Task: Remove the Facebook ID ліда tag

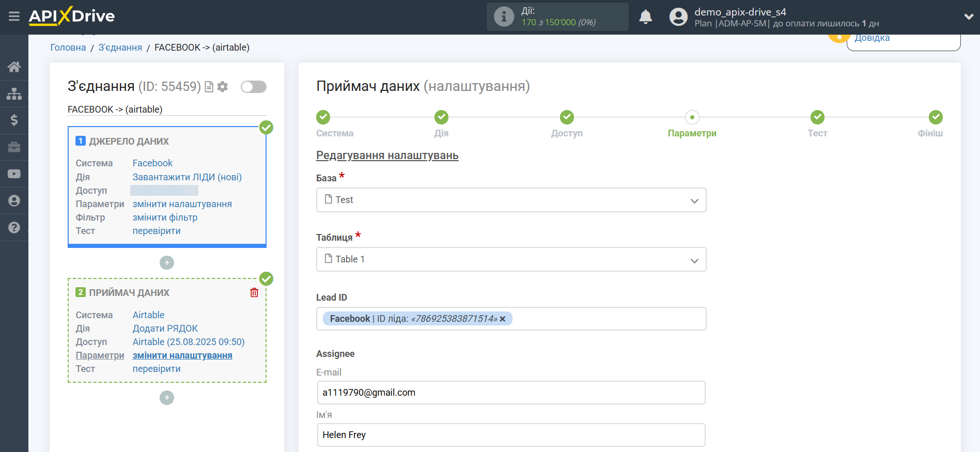Action: 503,319
